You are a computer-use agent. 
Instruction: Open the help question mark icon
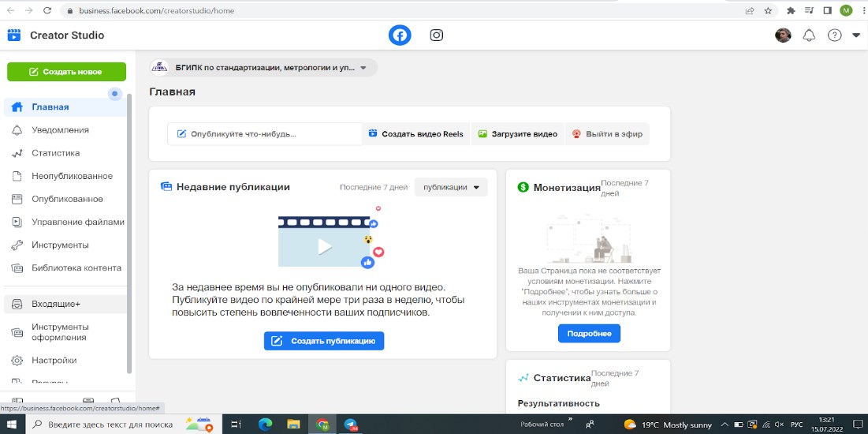pyautogui.click(x=834, y=36)
